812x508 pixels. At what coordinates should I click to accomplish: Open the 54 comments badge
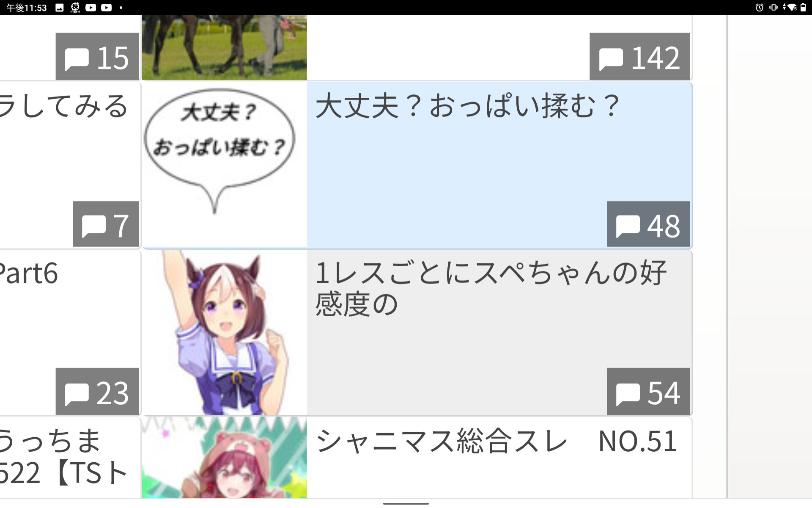(x=648, y=392)
